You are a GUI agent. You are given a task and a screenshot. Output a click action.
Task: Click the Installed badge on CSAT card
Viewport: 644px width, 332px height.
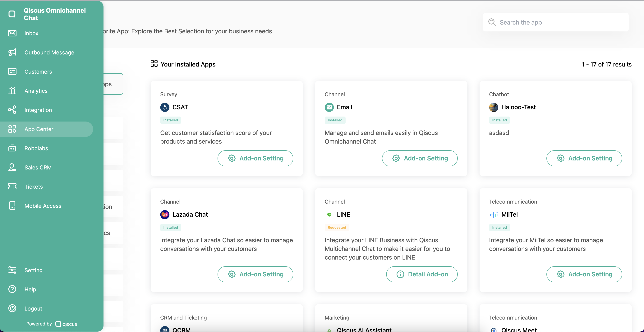point(171,120)
